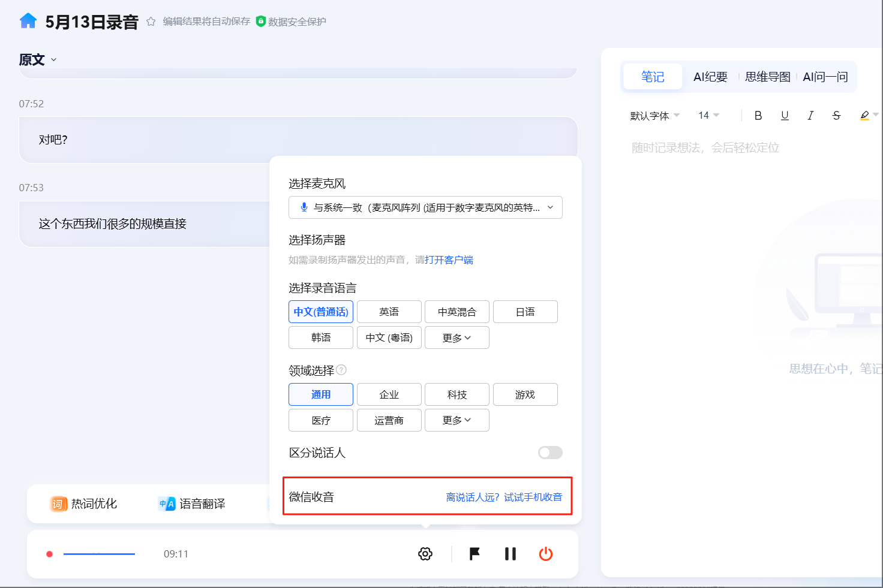Open the recording settings gear icon
The image size is (883, 588).
425,554
